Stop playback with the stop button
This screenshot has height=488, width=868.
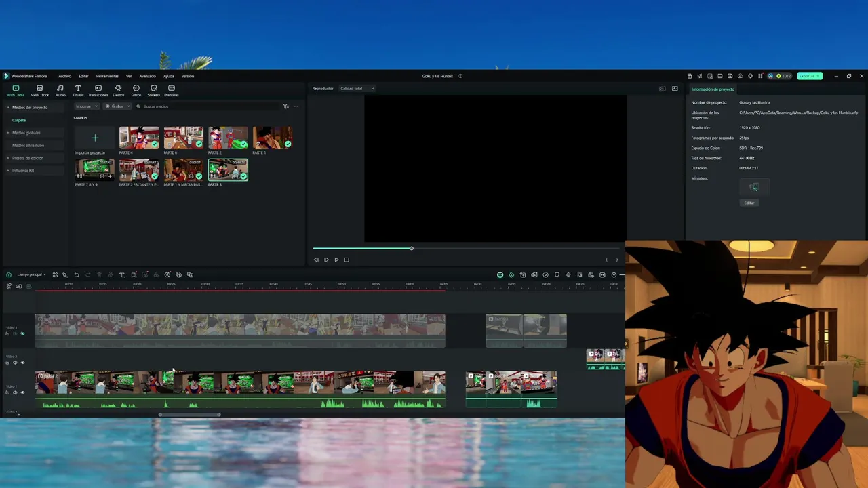(347, 260)
